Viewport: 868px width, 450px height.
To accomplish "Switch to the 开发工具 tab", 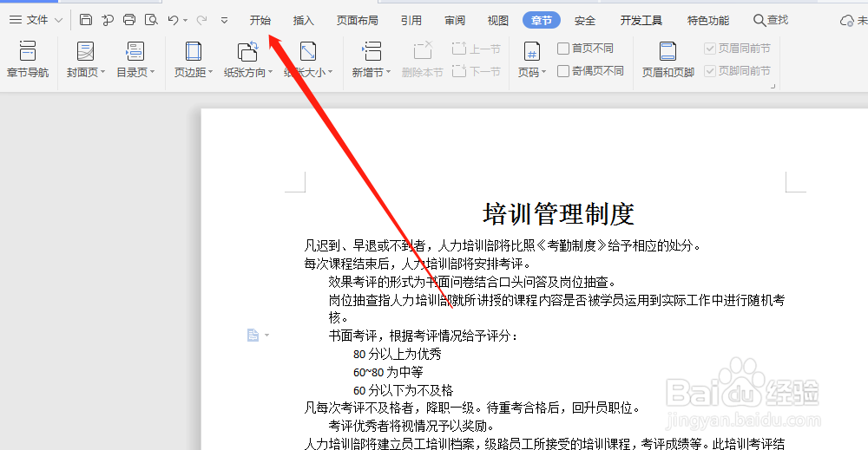I will tap(641, 21).
